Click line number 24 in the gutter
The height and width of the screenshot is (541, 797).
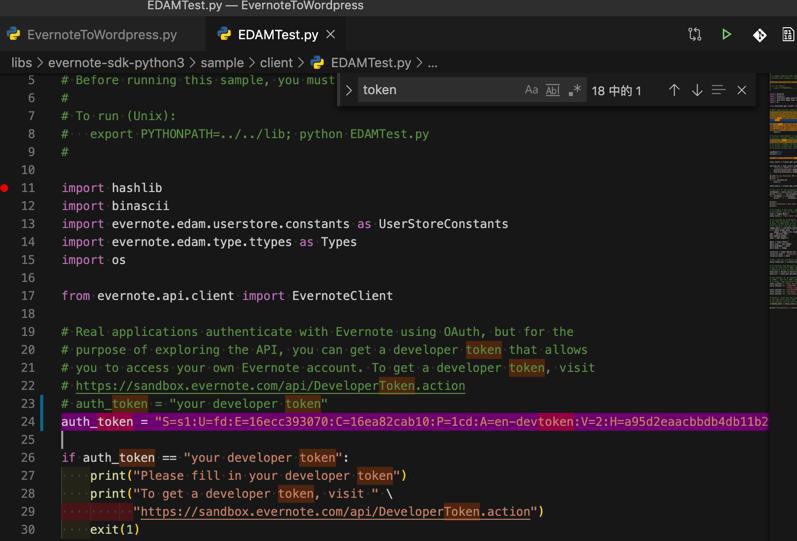(x=28, y=422)
